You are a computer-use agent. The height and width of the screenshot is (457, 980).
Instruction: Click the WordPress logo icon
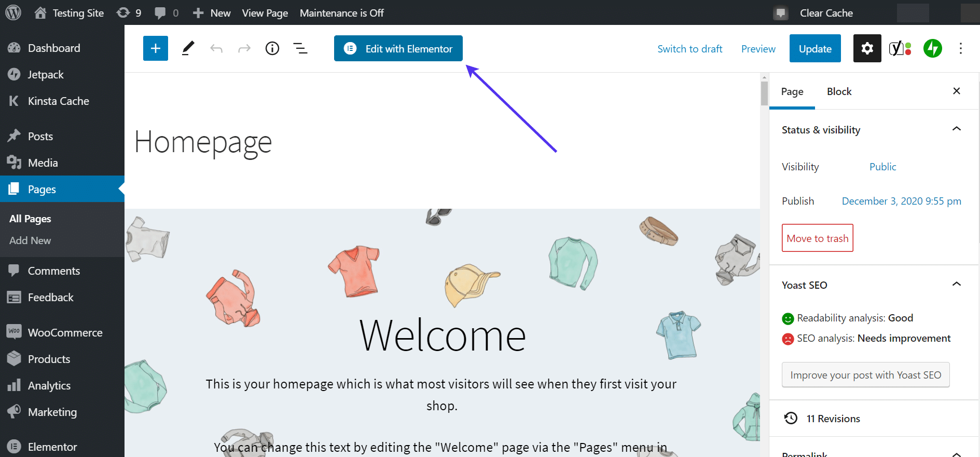point(13,12)
